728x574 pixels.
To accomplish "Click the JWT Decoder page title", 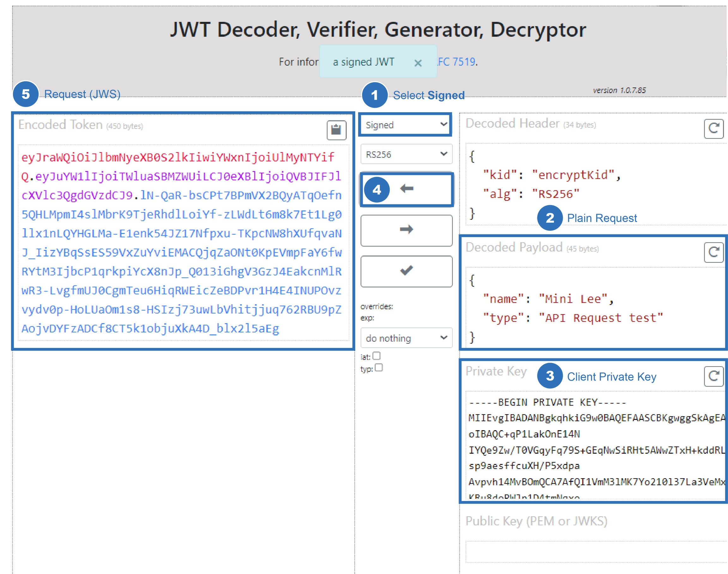I will (378, 30).
